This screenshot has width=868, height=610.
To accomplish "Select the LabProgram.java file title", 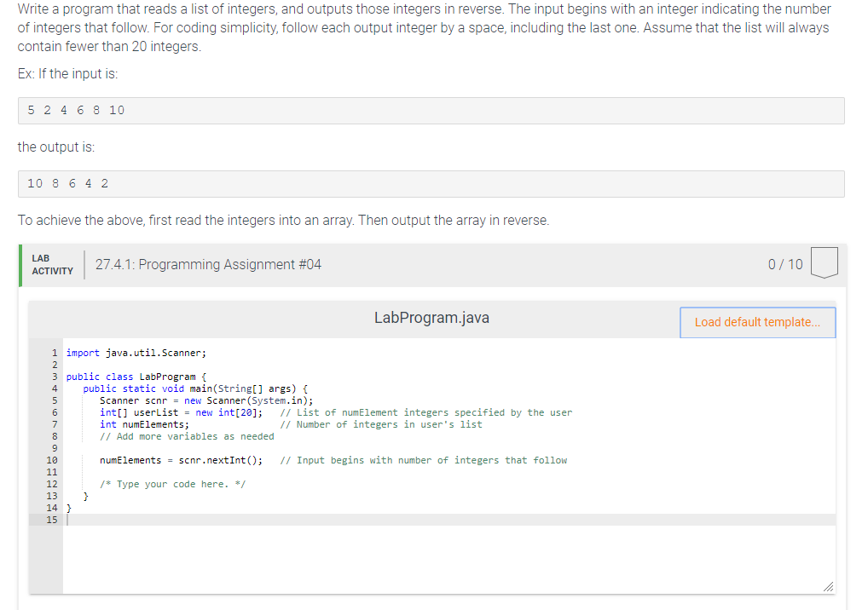I will coord(431,318).
